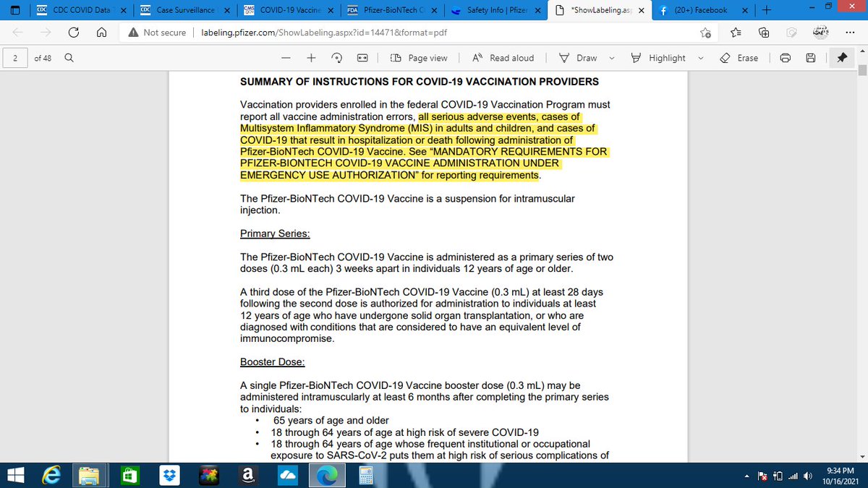Screen dimensions: 868x488
Task: Click the browser refresh button
Action: (73, 33)
